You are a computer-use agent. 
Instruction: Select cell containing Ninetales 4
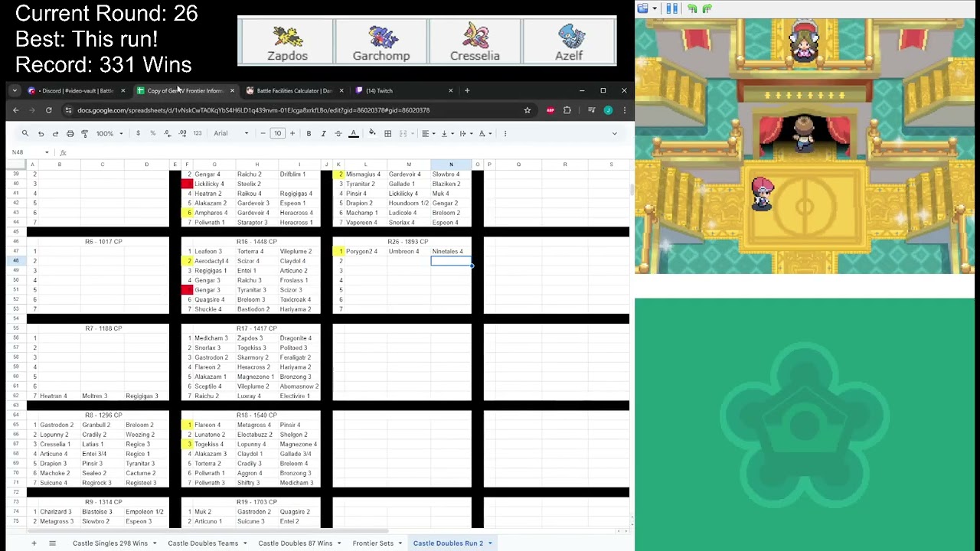(x=451, y=251)
